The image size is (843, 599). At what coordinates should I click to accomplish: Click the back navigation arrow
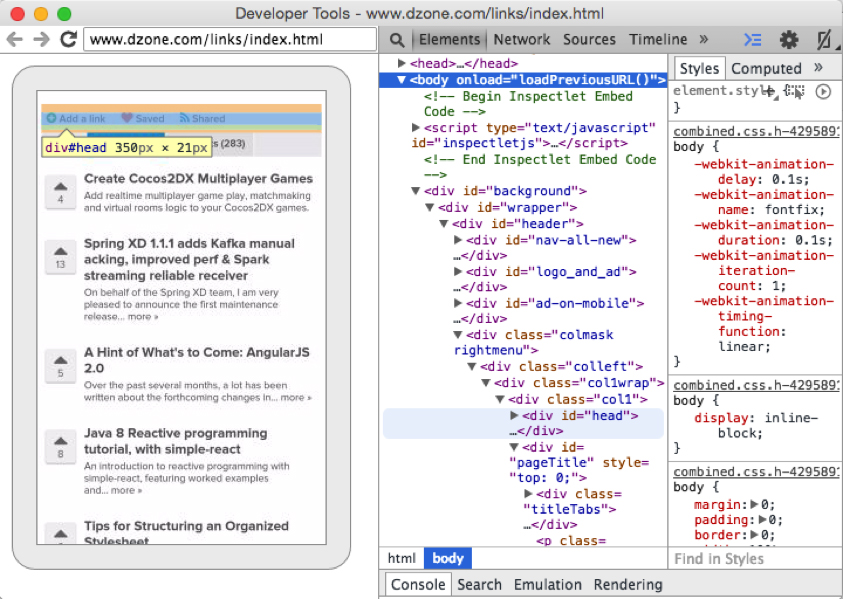tap(15, 40)
